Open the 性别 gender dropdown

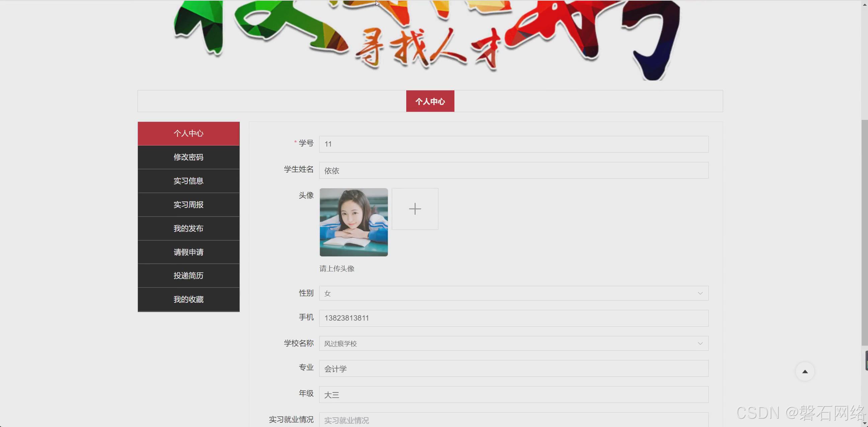513,293
